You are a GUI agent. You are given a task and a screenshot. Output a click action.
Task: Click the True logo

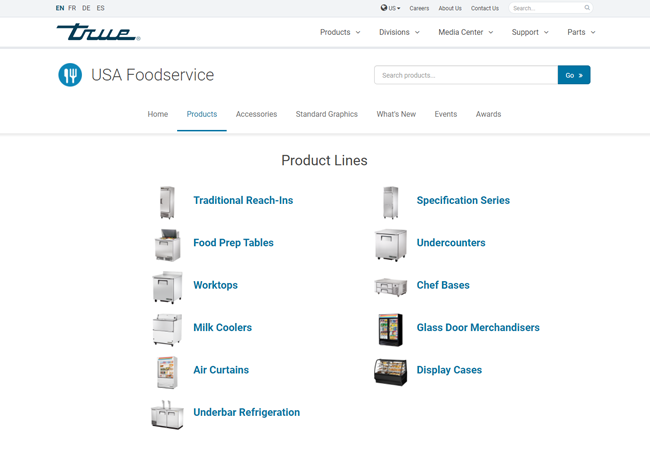(x=98, y=32)
